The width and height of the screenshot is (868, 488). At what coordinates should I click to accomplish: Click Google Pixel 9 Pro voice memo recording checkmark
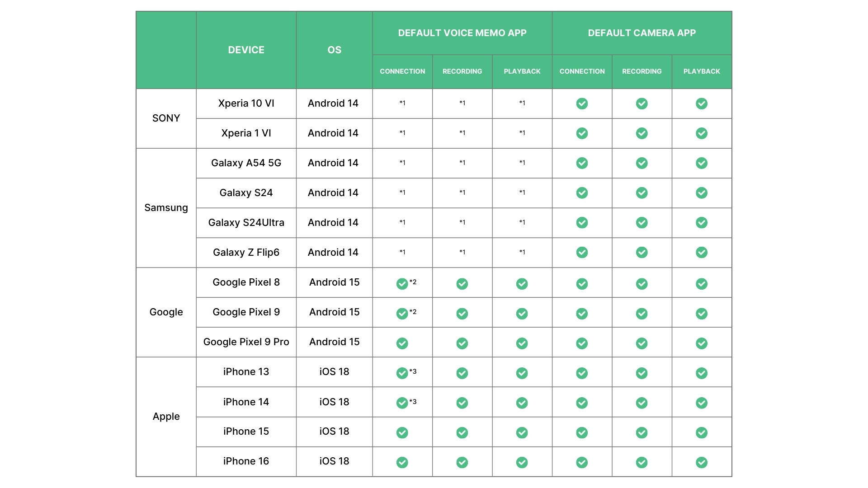(x=462, y=343)
